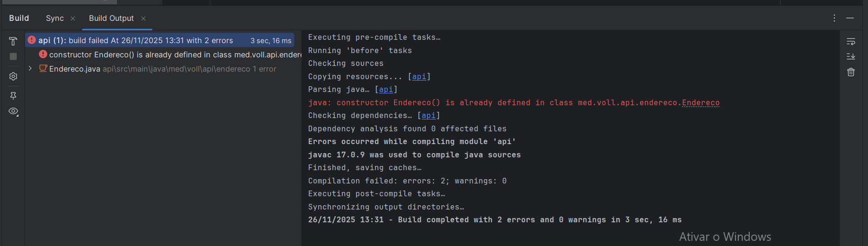Screen dimensions: 868x246
Task: Toggle scroll to end of output
Action: point(850,56)
